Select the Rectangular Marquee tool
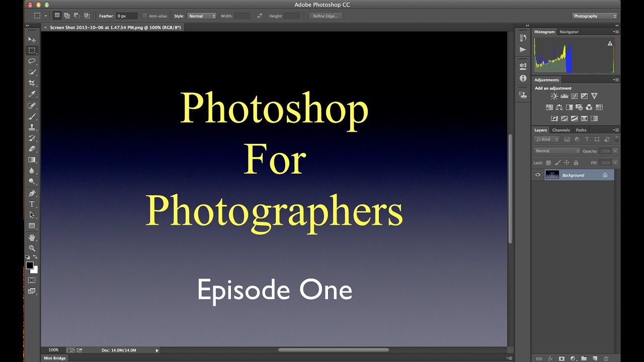 click(x=32, y=50)
